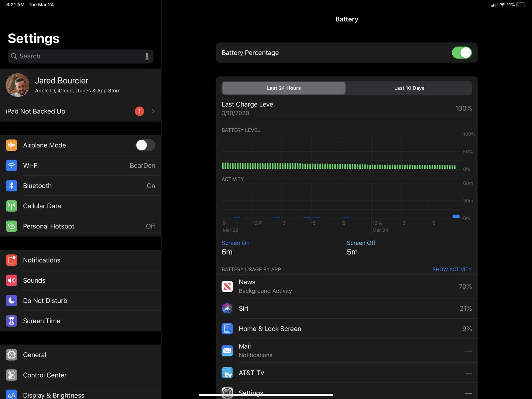The image size is (532, 399).
Task: Tap the Screen Time hourglass icon
Action: [11, 321]
